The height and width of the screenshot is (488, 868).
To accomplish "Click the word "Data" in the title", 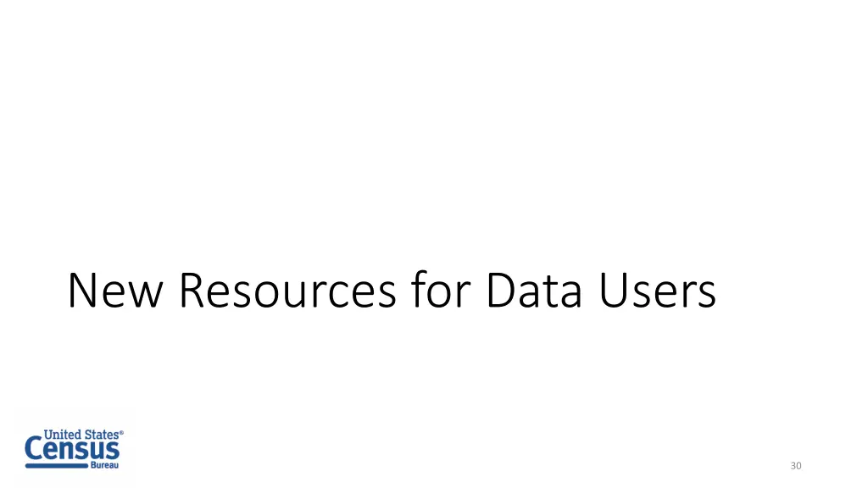I will click(x=534, y=291).
